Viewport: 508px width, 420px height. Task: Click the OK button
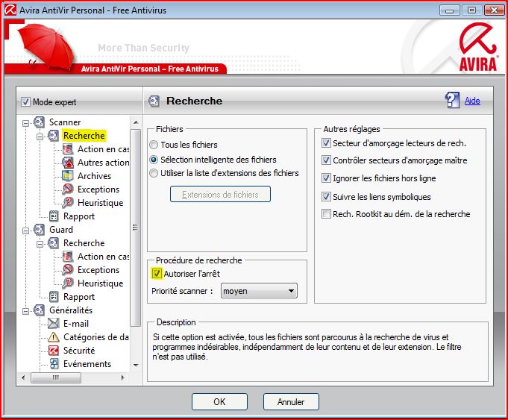click(219, 402)
